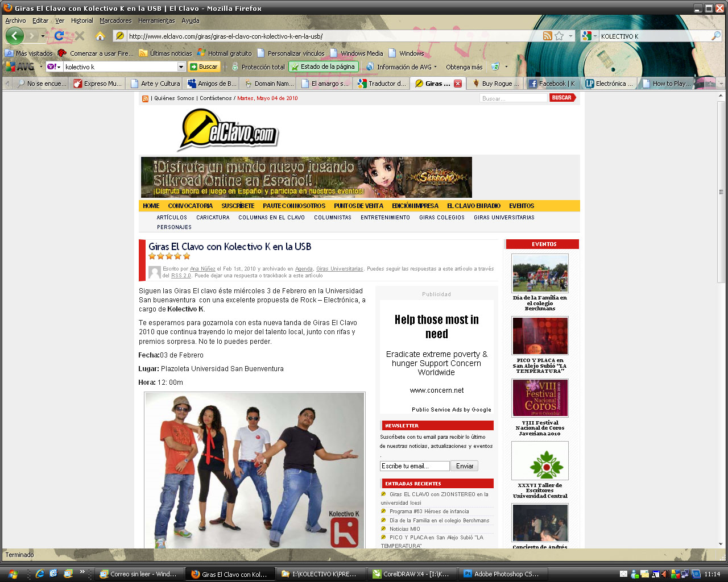Open Correo sin leer taskbar window
728x582 pixels.
coord(140,574)
